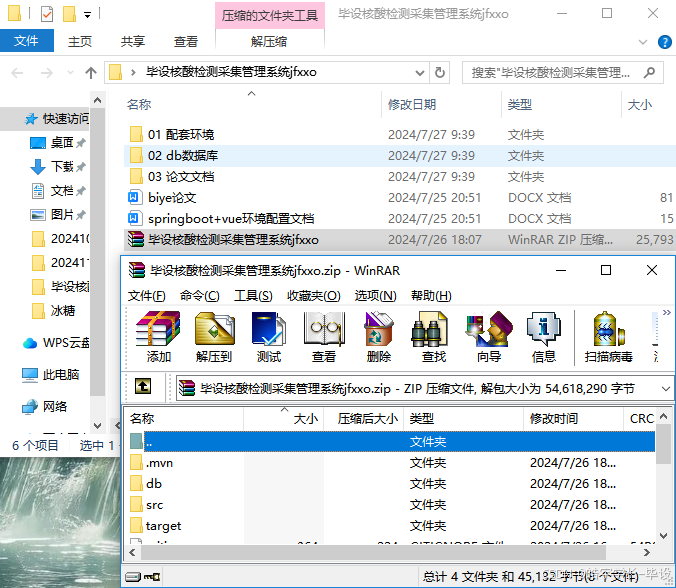Click the Explorer search magnifier icon
Viewport: 676px width, 588px height.
pyautogui.click(x=649, y=72)
